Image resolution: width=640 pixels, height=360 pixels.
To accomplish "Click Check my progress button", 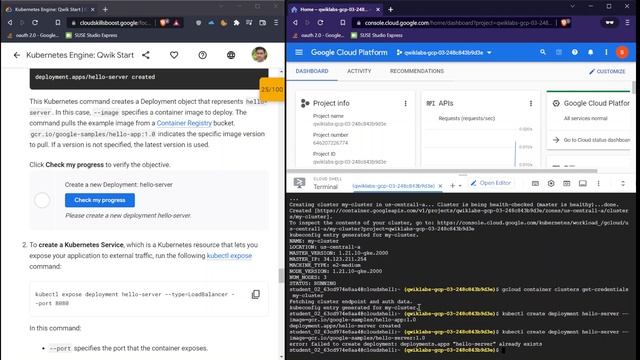I will (x=100, y=200).
